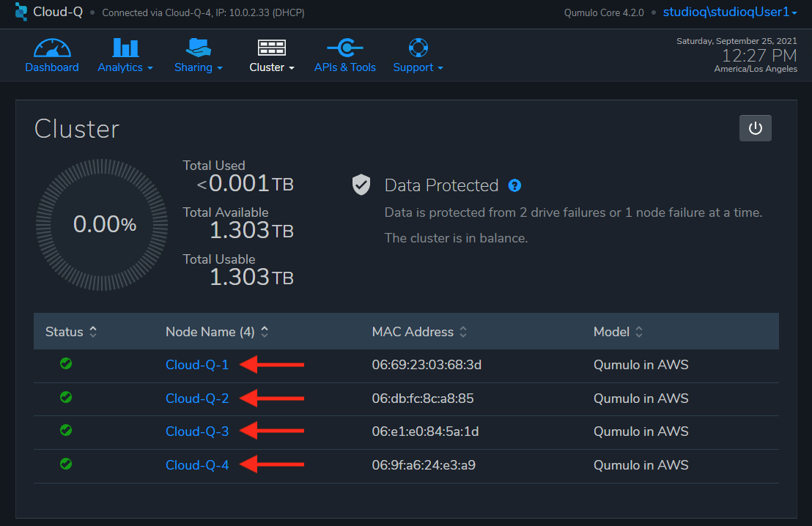This screenshot has height=526, width=812.
Task: Click green status check for Cloud-Q-2
Action: [66, 397]
